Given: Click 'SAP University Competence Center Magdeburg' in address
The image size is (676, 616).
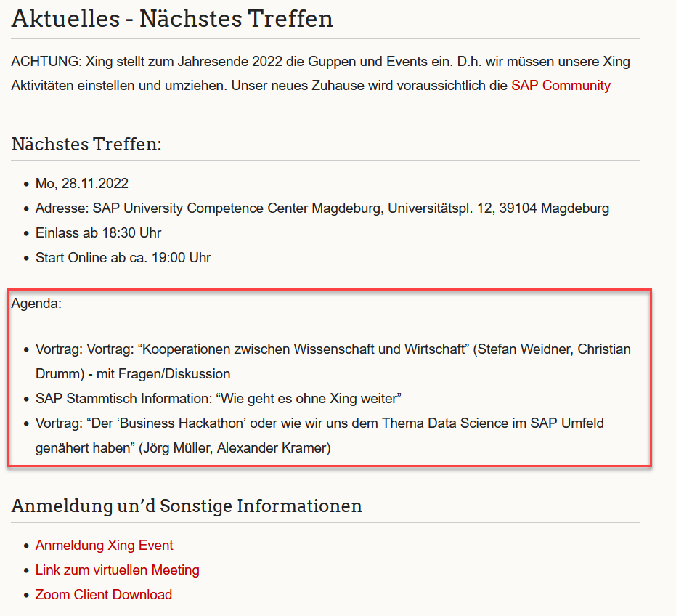Looking at the screenshot, I should (x=200, y=208).
